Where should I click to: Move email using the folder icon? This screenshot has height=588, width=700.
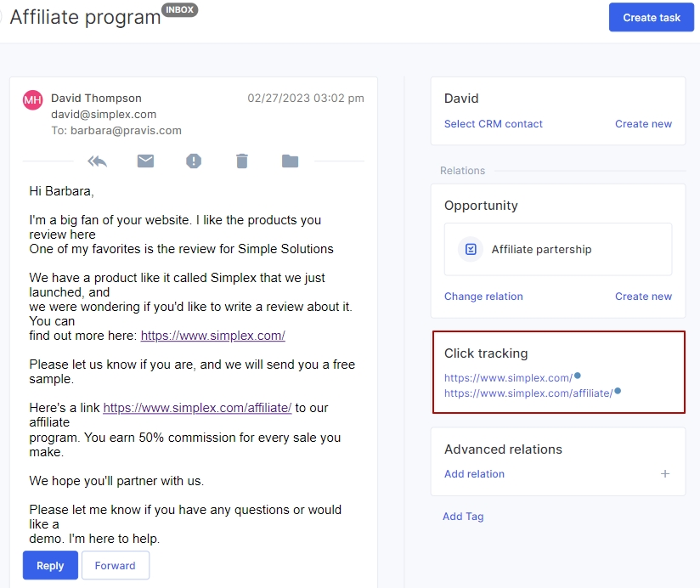pos(291,161)
